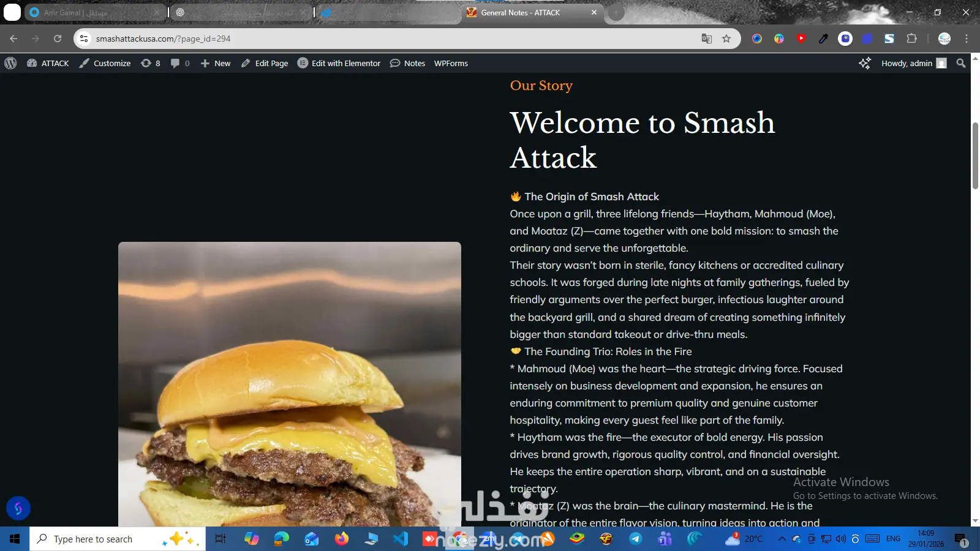Open Visual Studio Code from taskbar

click(401, 539)
